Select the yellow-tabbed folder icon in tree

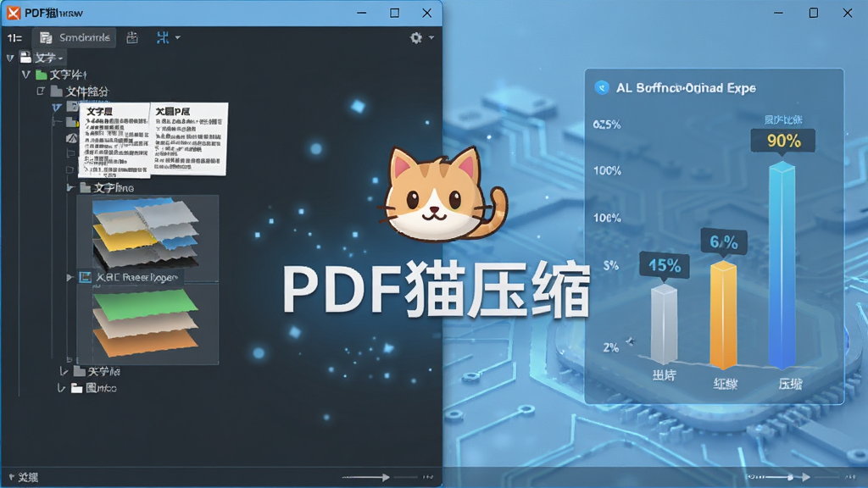[73, 121]
